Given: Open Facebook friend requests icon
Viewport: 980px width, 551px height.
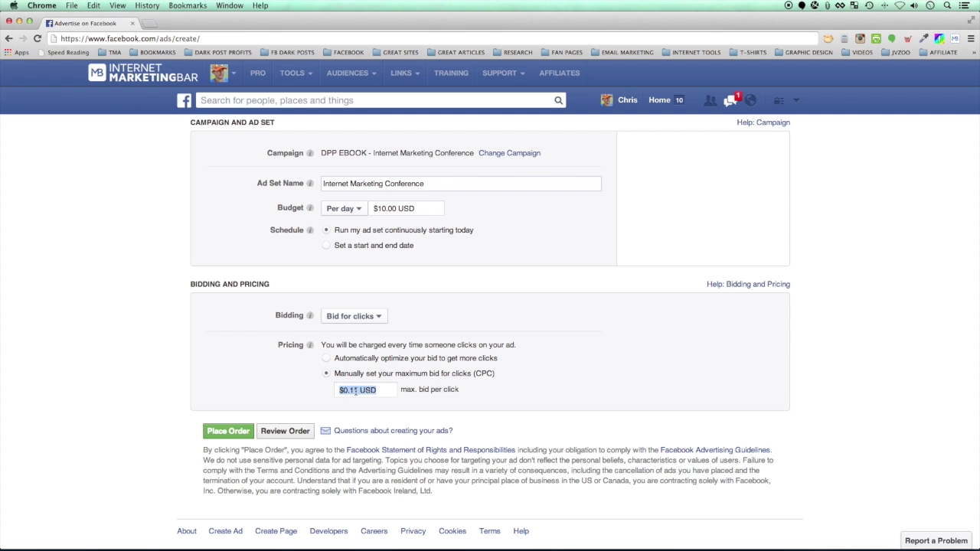Looking at the screenshot, I should (x=710, y=100).
